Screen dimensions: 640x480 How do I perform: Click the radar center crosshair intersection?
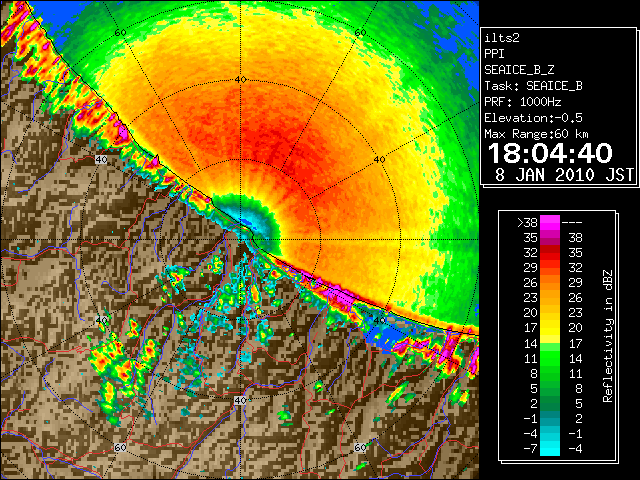click(x=241, y=240)
